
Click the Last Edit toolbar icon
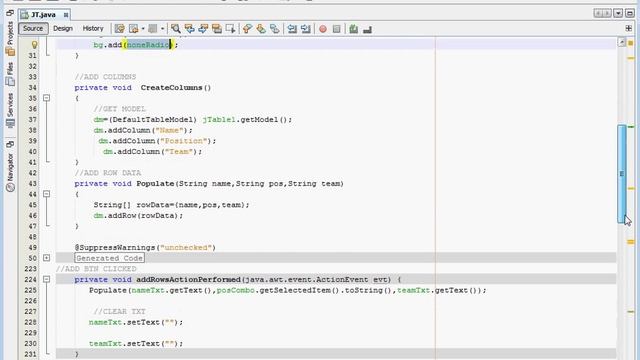pyautogui.click(x=119, y=29)
